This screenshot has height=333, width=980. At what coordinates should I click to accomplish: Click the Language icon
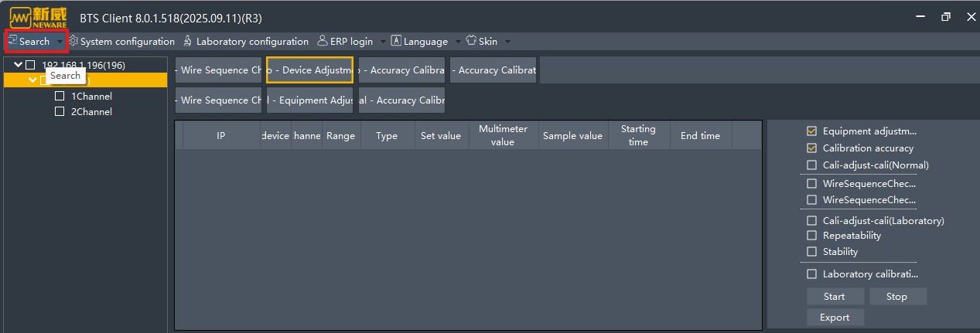[x=396, y=41]
